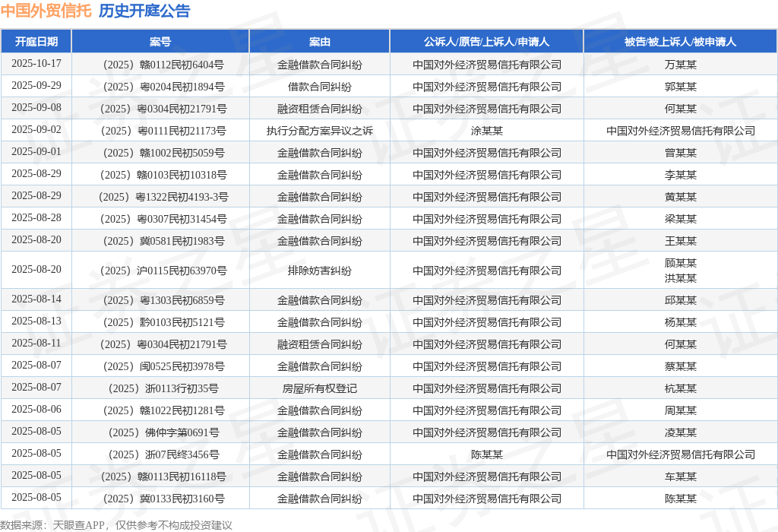Click the date 2025-09-29
This screenshot has width=778, height=532.
click(x=36, y=85)
